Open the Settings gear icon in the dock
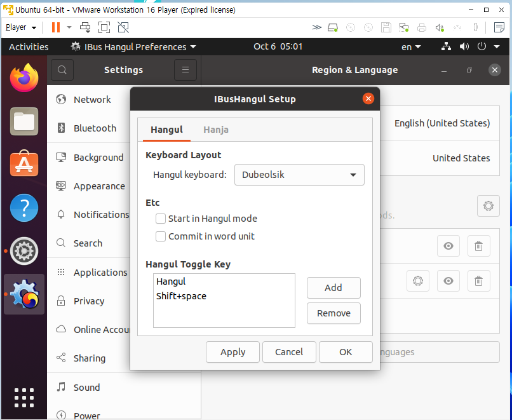This screenshot has height=420, width=512. (x=24, y=251)
